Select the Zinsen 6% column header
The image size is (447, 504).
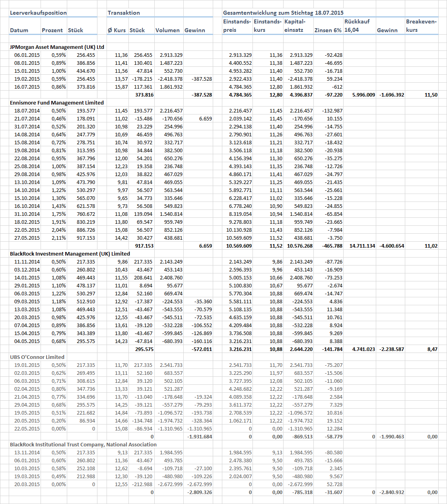pyautogui.click(x=328, y=30)
